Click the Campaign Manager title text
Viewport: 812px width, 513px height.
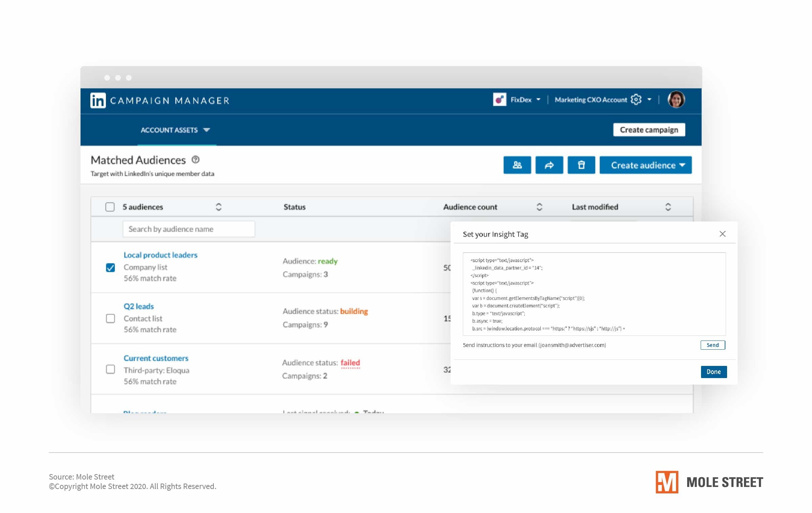coord(170,101)
